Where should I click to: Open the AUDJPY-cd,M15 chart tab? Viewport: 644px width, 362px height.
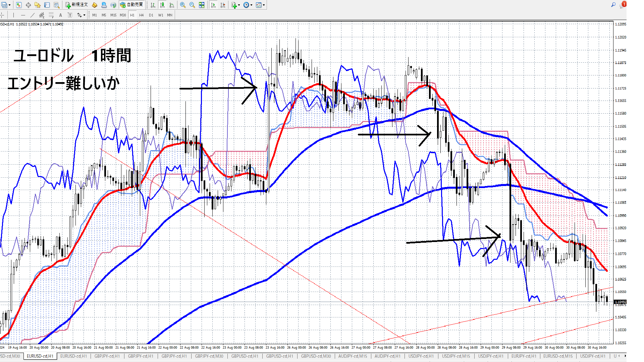[353, 356]
